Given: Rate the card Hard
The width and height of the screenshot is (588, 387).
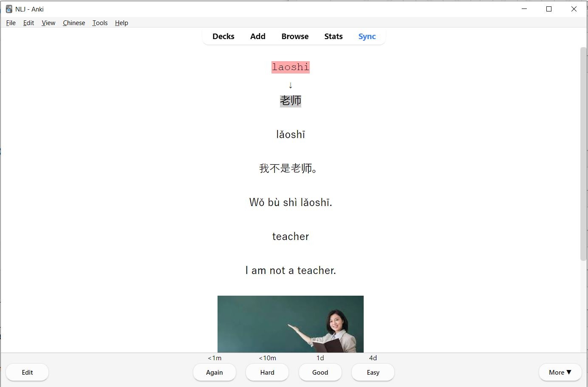Looking at the screenshot, I should (x=267, y=373).
